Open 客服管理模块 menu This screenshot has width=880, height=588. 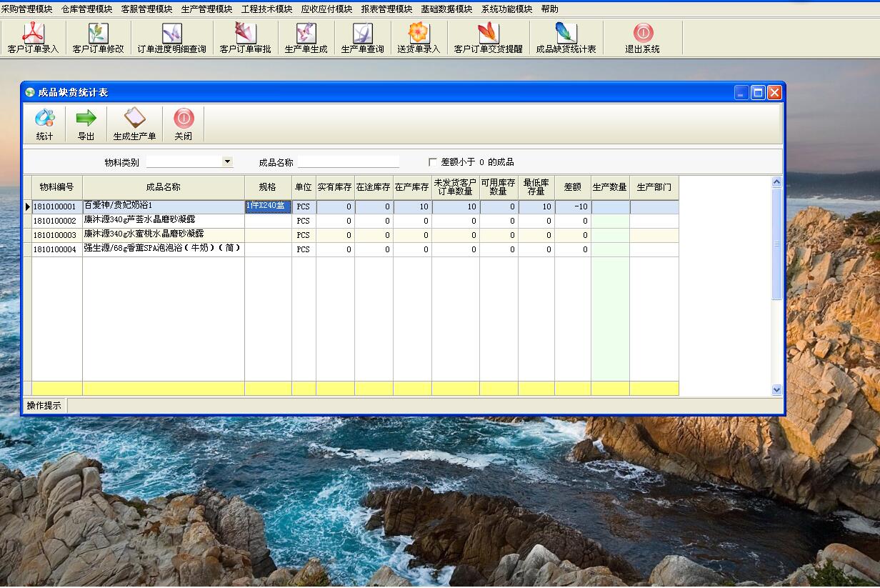point(146,9)
